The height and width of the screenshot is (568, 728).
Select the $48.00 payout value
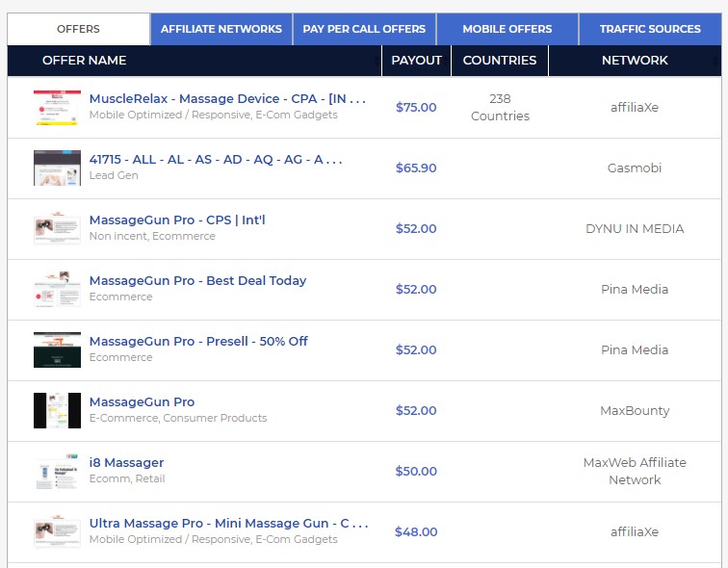[416, 531]
